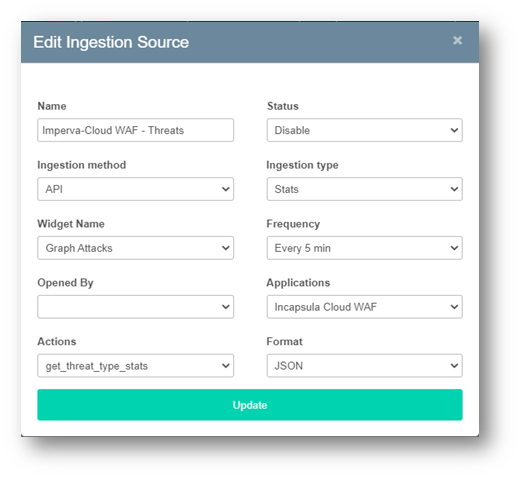Click the Format label

284,341
